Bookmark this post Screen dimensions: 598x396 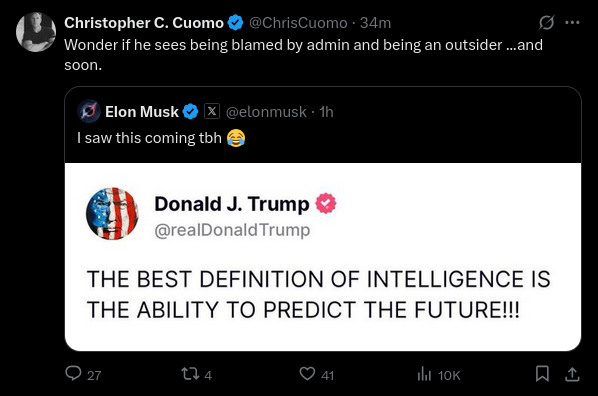pyautogui.click(x=542, y=373)
